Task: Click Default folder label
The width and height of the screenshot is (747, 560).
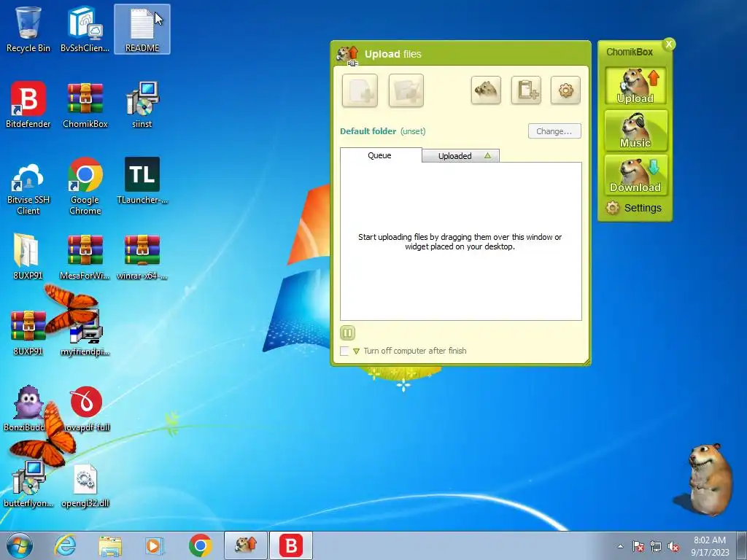Action: point(368,131)
